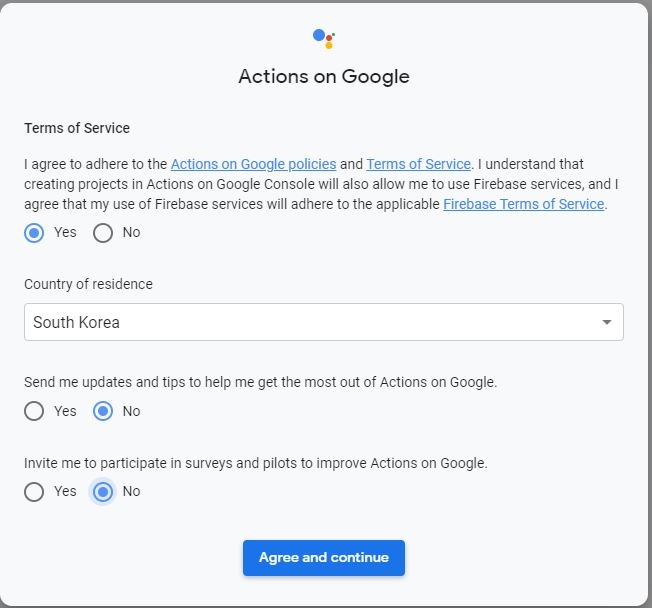The height and width of the screenshot is (608, 652).
Task: Choose Yes for updates and tips emails
Action: click(x=34, y=411)
